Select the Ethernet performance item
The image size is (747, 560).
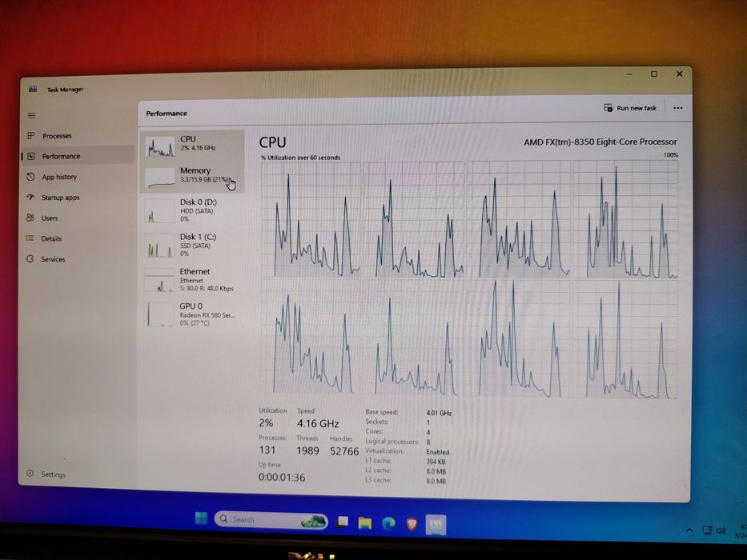click(x=192, y=279)
